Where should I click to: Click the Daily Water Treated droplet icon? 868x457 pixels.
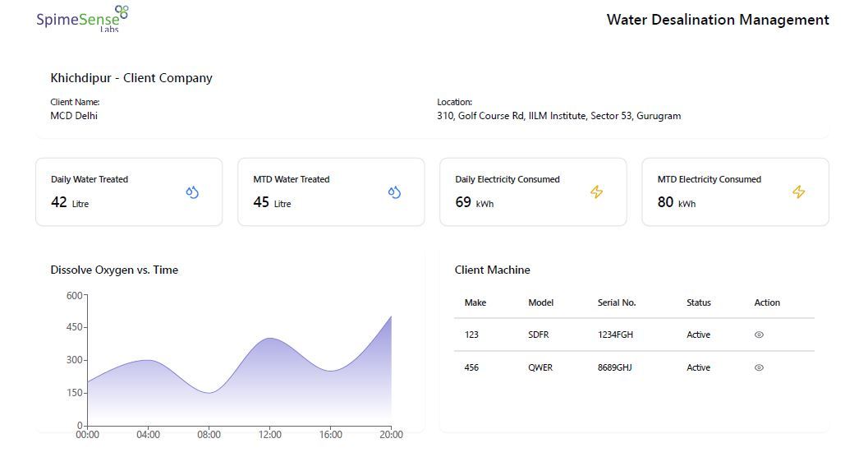[x=192, y=192]
